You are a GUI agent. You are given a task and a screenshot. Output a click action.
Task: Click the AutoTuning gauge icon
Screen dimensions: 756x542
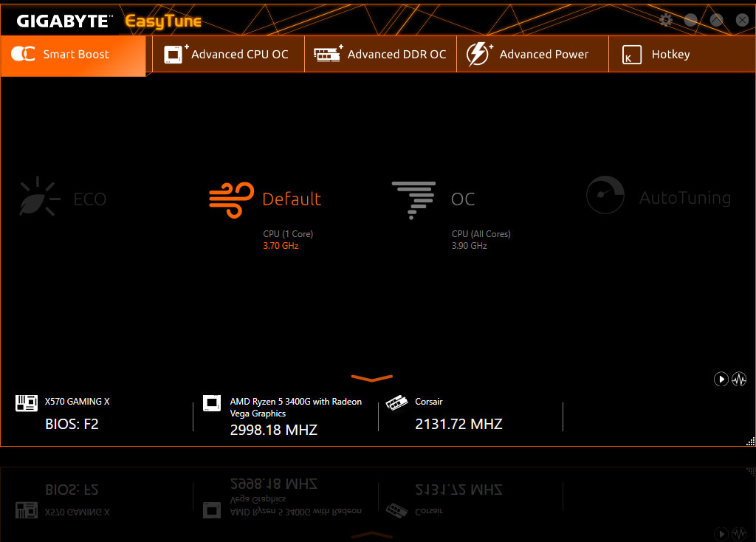[605, 195]
